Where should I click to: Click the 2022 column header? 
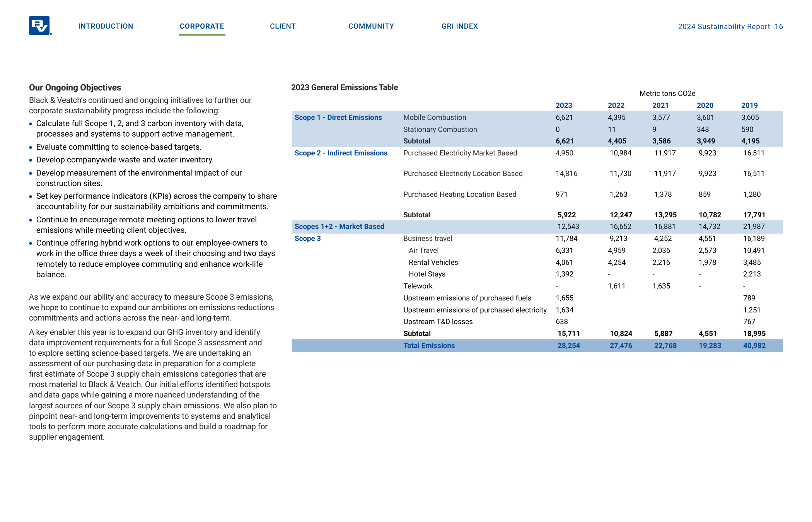(616, 106)
